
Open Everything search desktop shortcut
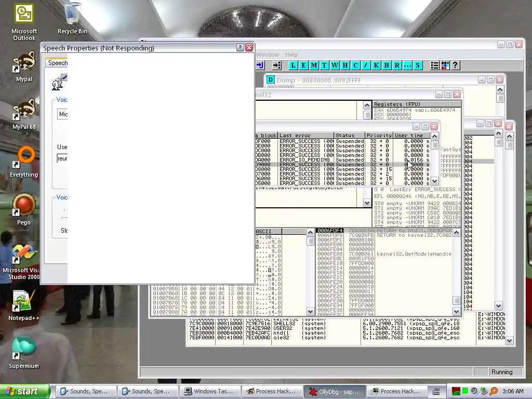click(x=24, y=162)
